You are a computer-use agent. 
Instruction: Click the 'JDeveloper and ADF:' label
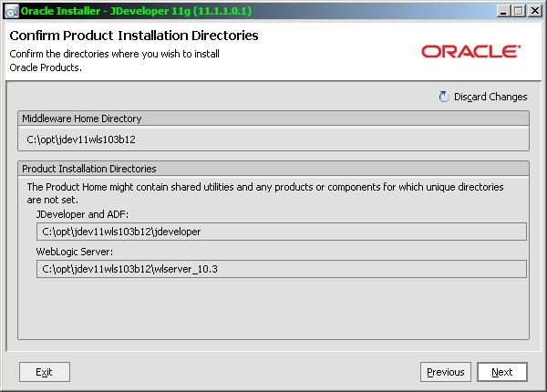point(82,214)
